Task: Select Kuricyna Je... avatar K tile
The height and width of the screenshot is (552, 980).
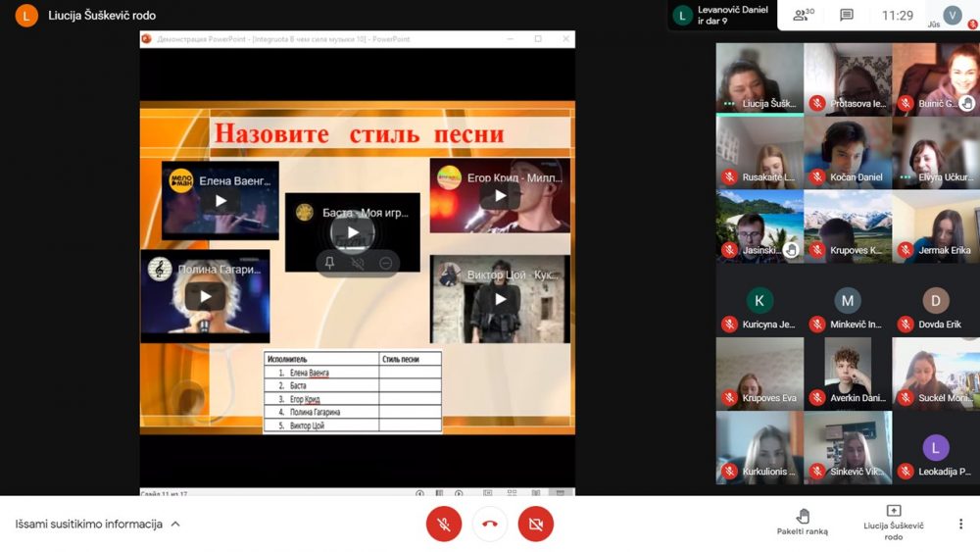Action: 759,300
